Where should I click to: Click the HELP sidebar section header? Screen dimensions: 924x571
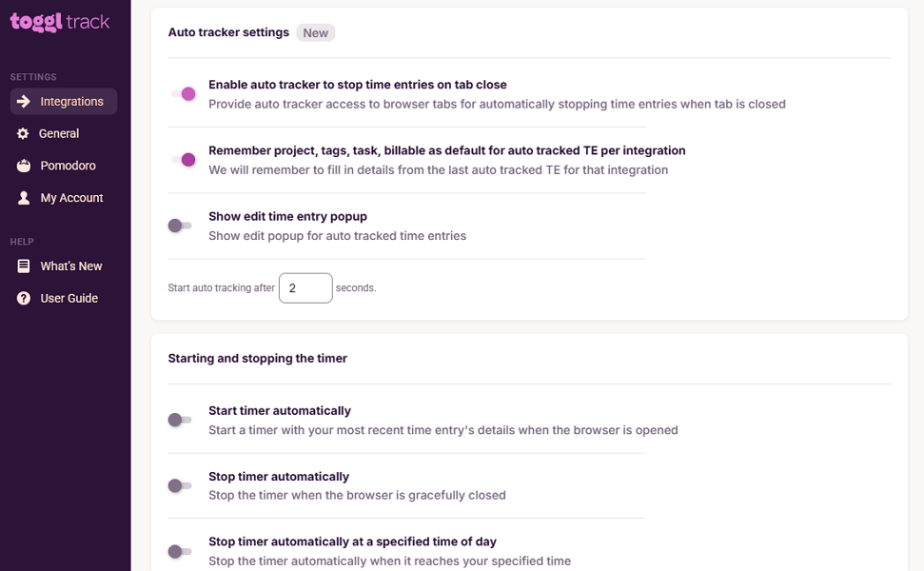tap(22, 242)
